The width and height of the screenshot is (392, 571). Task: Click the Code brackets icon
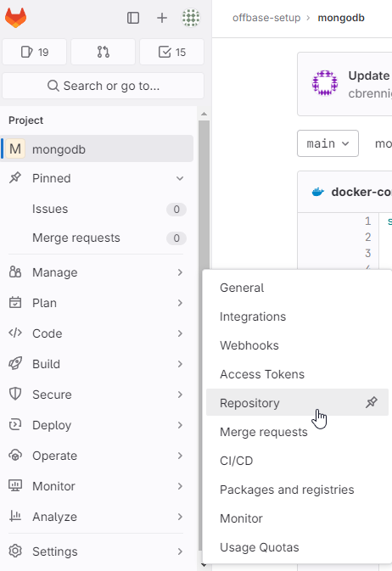(15, 333)
